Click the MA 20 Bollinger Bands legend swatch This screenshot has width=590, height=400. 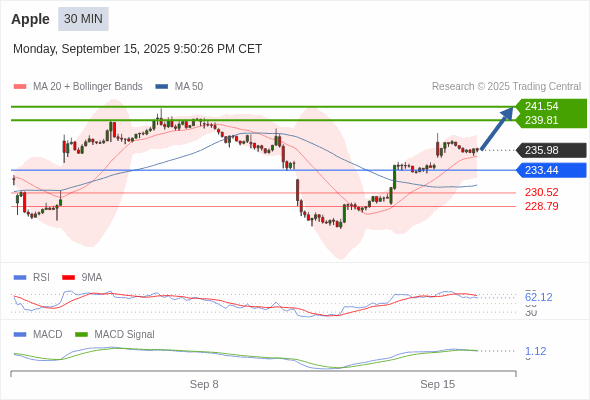pyautogui.click(x=20, y=87)
